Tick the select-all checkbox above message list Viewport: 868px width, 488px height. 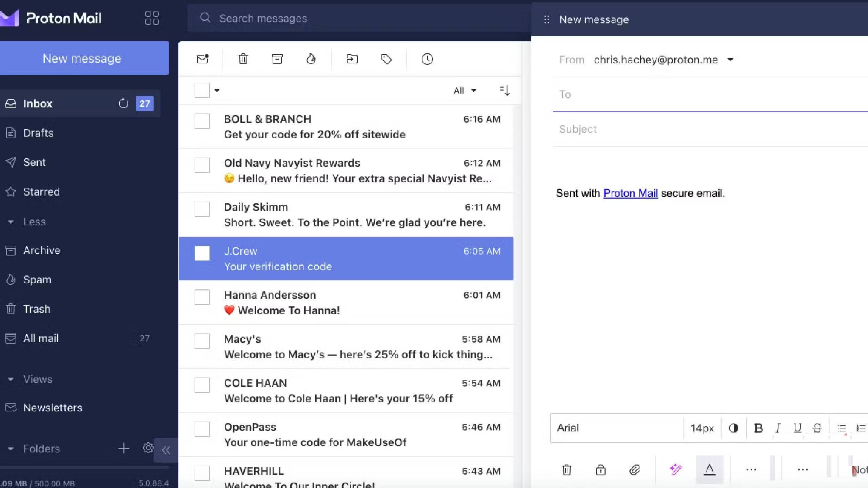(202, 90)
